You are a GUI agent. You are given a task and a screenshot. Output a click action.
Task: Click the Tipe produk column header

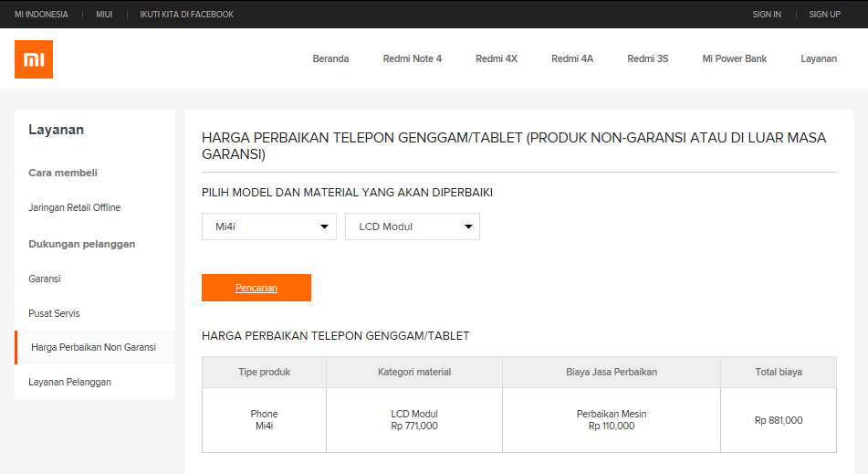[x=264, y=372]
